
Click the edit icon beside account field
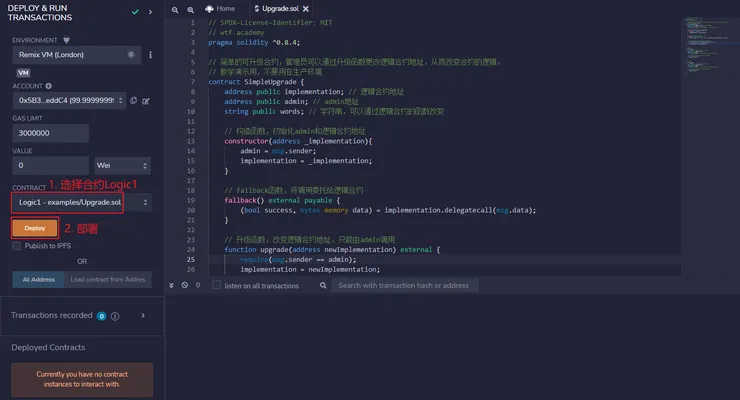(x=146, y=101)
